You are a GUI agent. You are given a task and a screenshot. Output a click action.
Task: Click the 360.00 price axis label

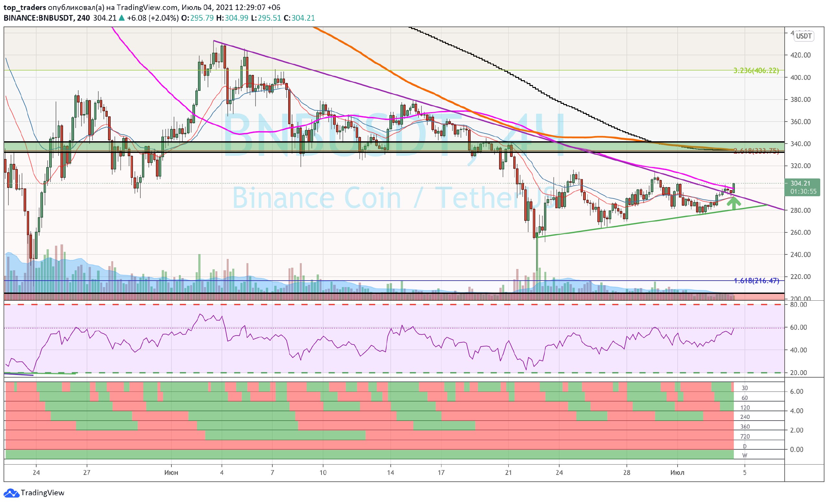coord(801,122)
